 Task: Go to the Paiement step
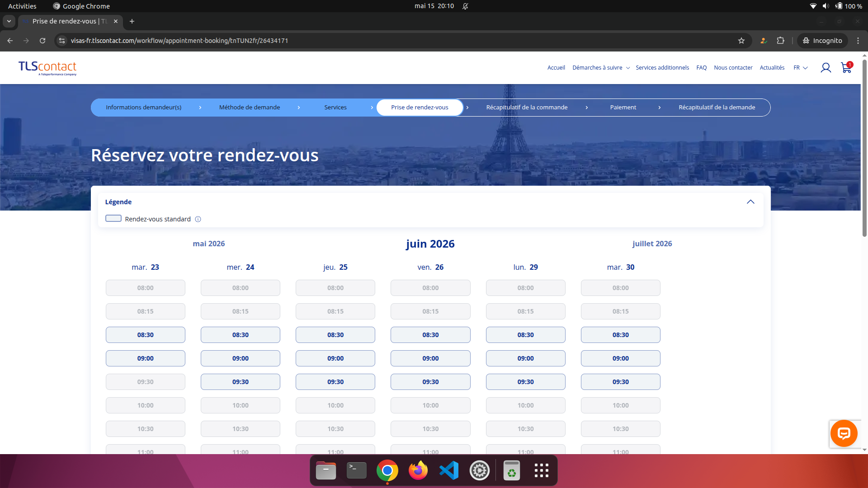click(x=623, y=108)
